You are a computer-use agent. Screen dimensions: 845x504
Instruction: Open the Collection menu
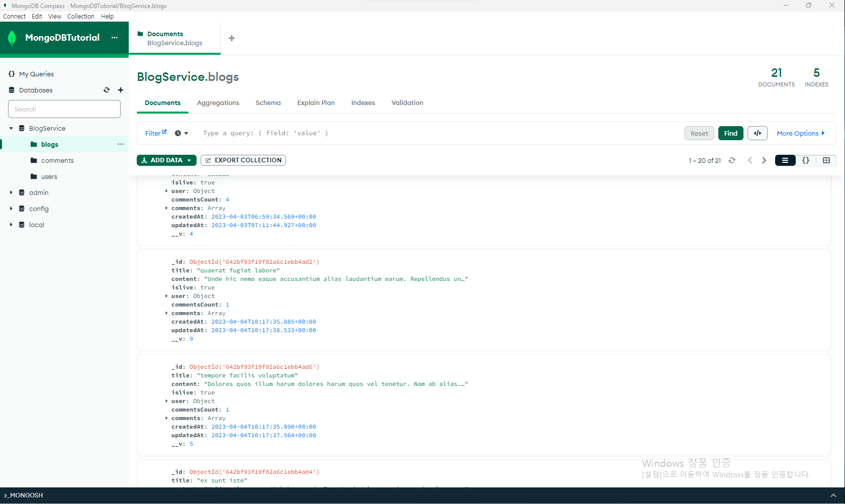[80, 17]
